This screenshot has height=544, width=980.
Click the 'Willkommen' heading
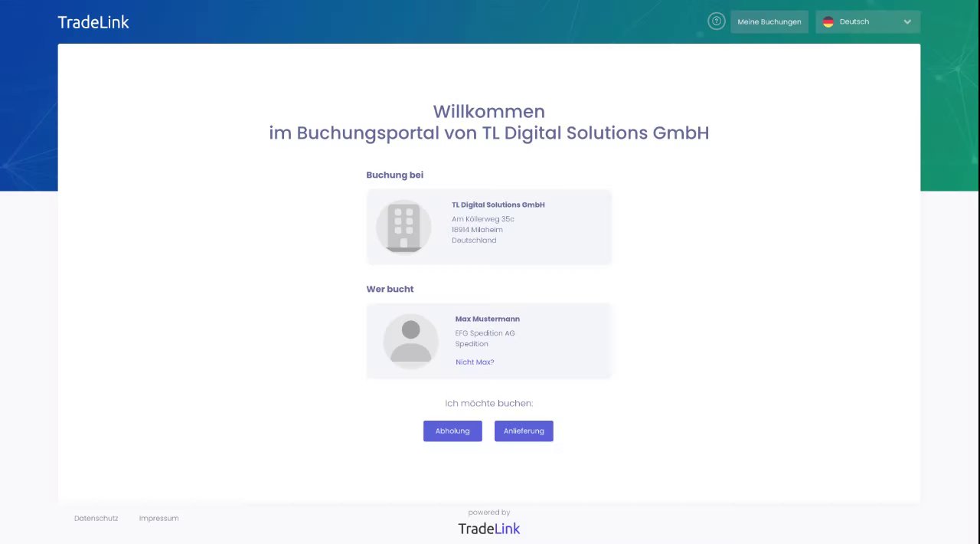[489, 112]
